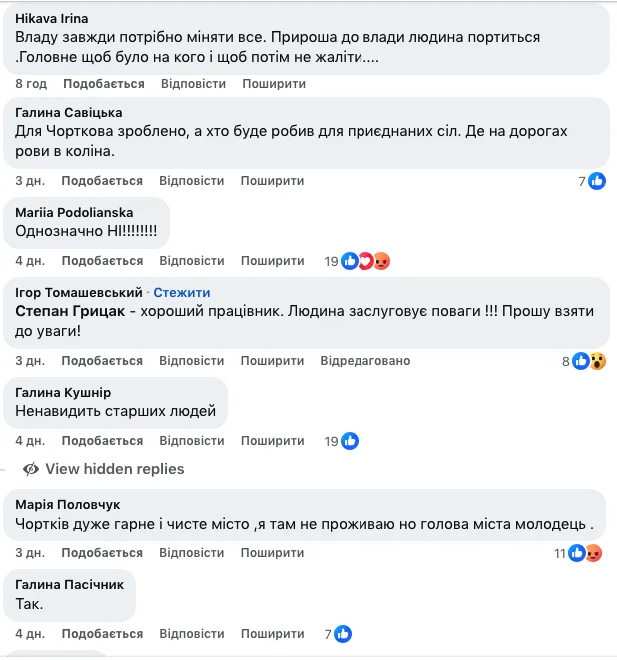Viewport: 617px width, 660px height.
Task: Reply to Галина Савіцька's comment
Action: [192, 181]
